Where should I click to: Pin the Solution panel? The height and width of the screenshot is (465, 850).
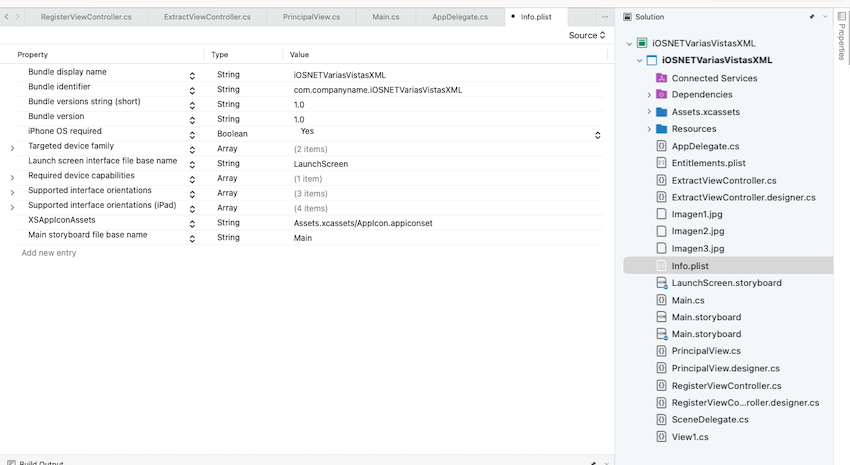812,17
